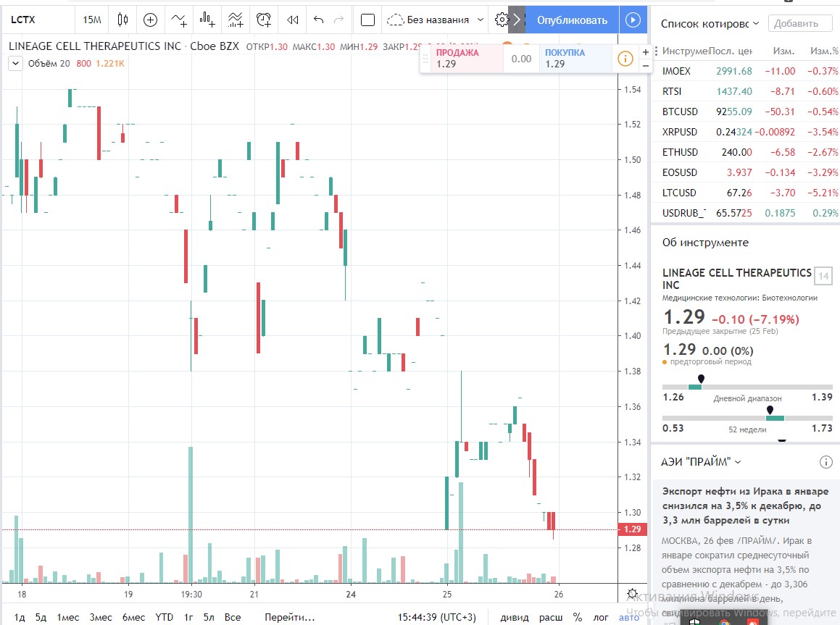
Task: Open the indicators menu icon
Action: pyautogui.click(x=179, y=20)
